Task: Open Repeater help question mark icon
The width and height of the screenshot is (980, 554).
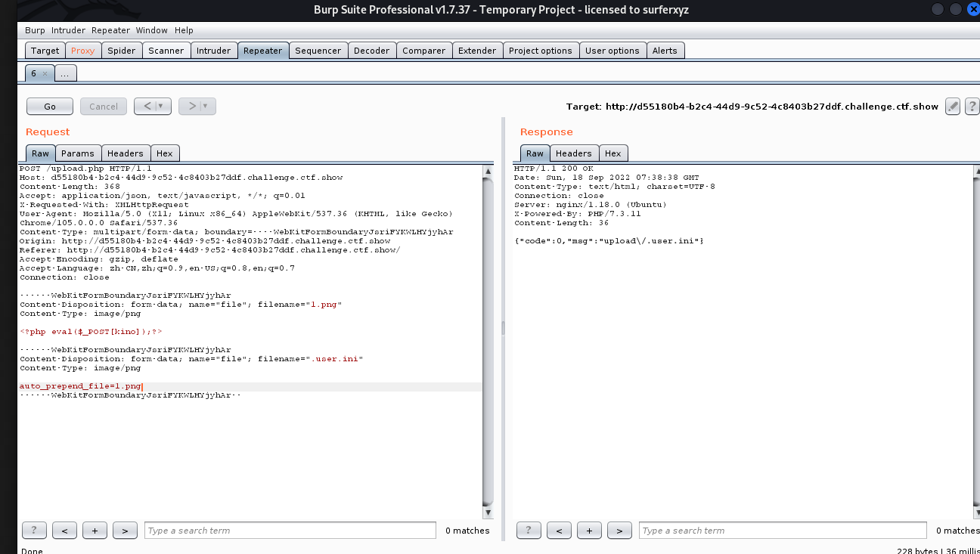Action: 972,107
